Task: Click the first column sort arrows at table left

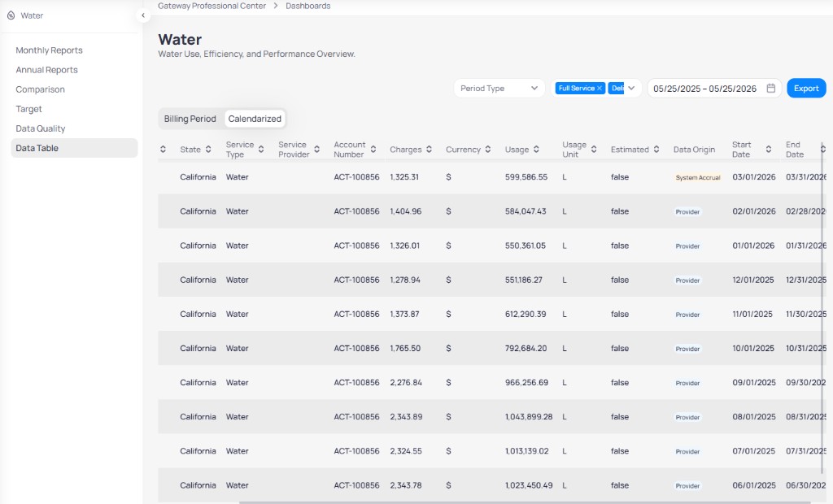Action: [163, 150]
